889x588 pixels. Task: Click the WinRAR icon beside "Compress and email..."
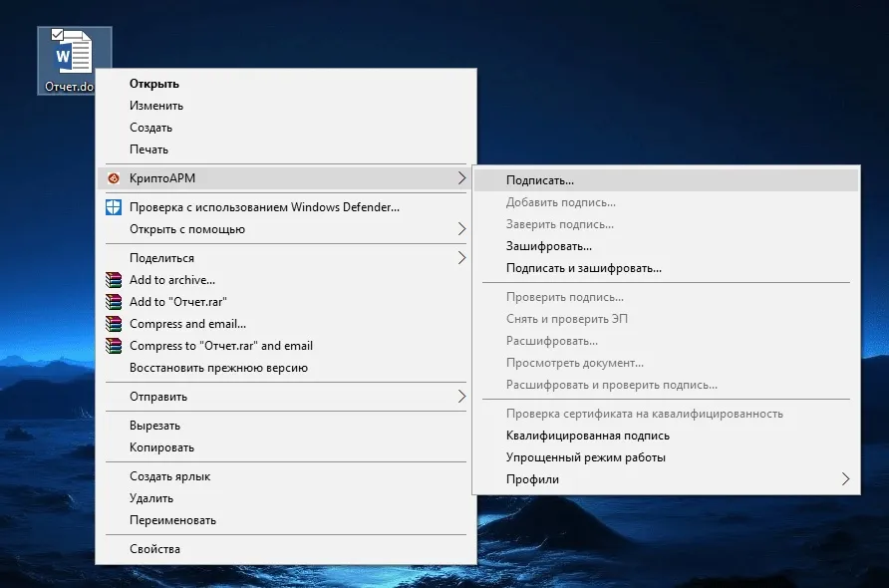(116, 324)
